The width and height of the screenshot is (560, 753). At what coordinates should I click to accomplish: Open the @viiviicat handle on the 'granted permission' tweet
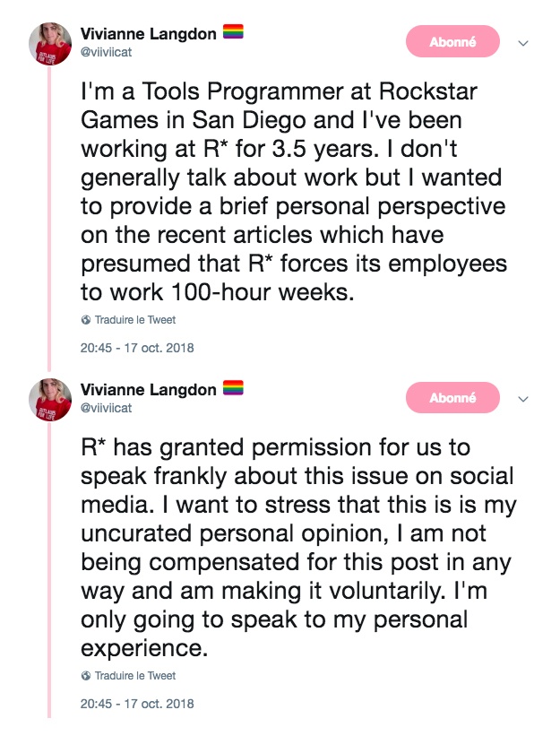[106, 407]
